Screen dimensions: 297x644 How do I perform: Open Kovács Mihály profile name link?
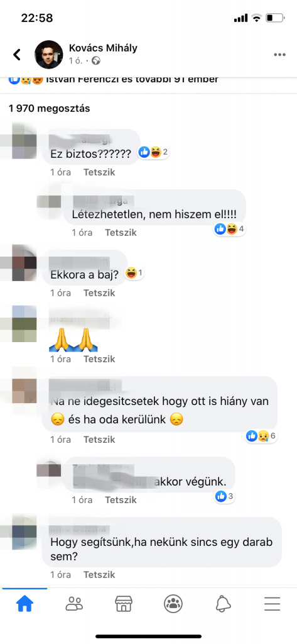(x=104, y=48)
